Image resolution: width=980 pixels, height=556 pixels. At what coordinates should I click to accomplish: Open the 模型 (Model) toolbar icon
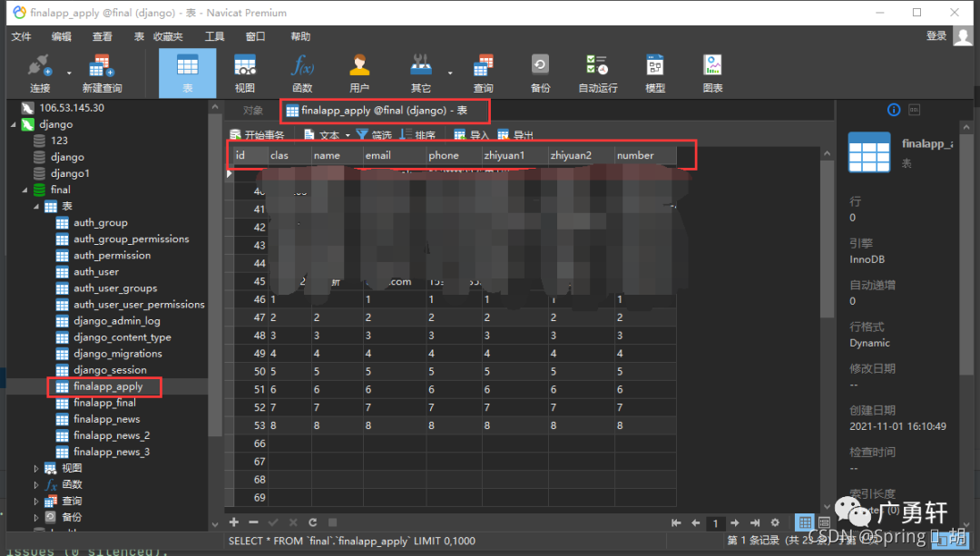(655, 73)
